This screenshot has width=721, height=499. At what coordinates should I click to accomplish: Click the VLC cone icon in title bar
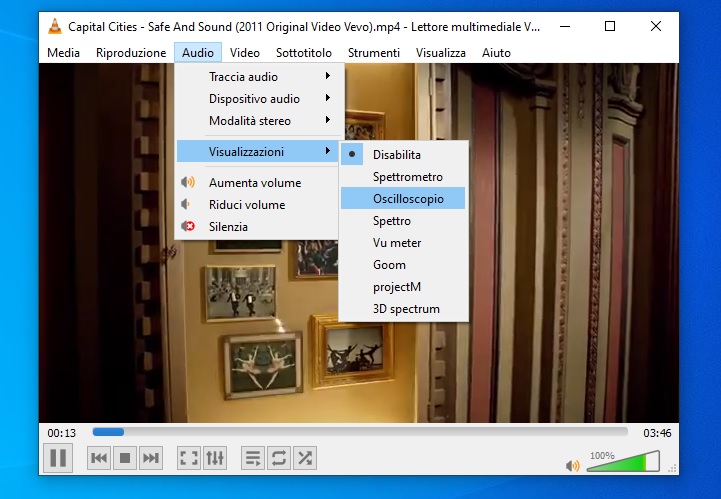(55, 27)
